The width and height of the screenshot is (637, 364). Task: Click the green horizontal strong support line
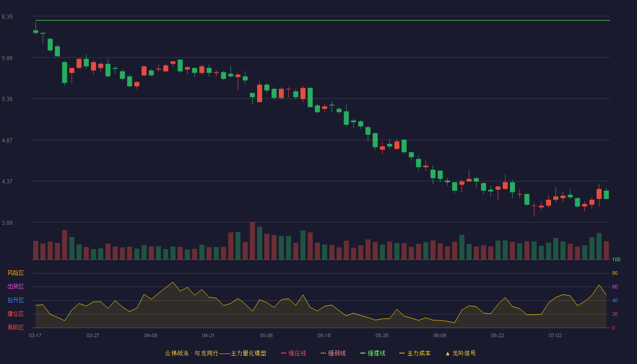tap(323, 20)
